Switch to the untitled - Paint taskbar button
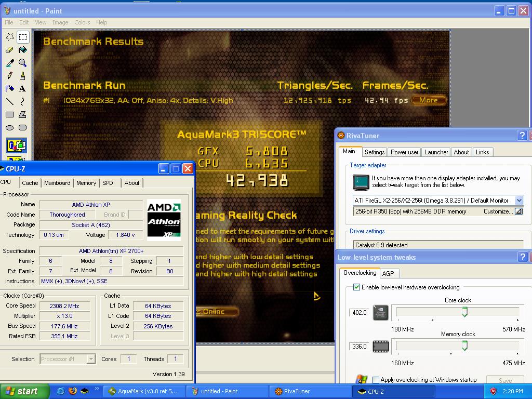The width and height of the screenshot is (532, 399). tap(227, 391)
